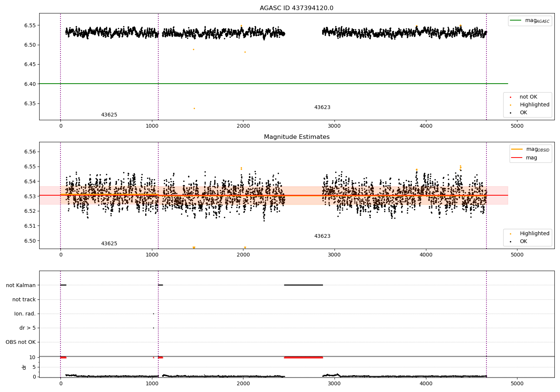Click obsid label 43623 in the AGASC ID plot
The height and width of the screenshot is (392, 560).
(322, 108)
